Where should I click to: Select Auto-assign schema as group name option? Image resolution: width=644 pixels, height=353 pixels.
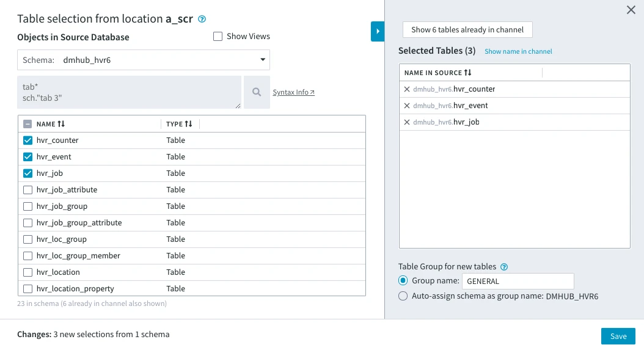(403, 296)
